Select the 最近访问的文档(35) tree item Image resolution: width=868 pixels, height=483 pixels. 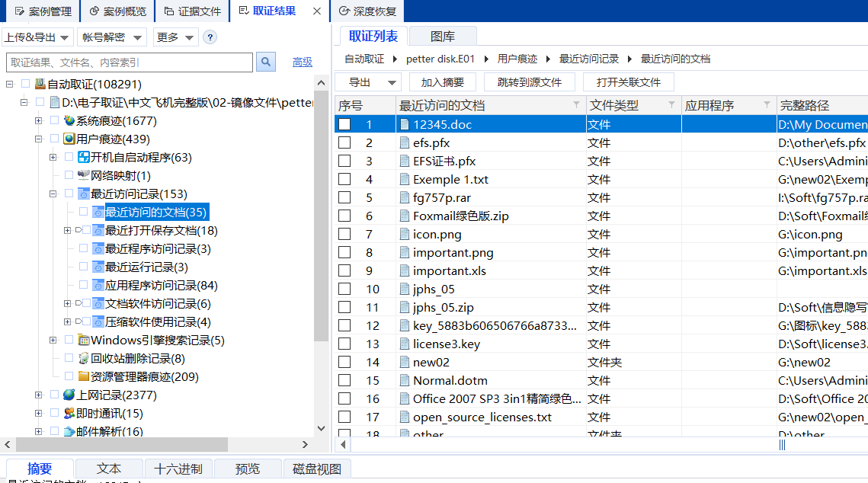tap(155, 212)
